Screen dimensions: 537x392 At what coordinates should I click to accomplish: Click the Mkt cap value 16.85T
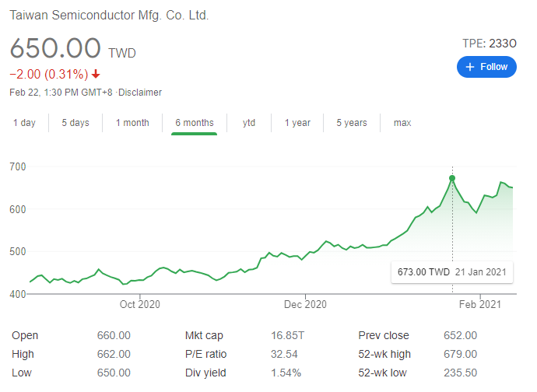click(287, 335)
